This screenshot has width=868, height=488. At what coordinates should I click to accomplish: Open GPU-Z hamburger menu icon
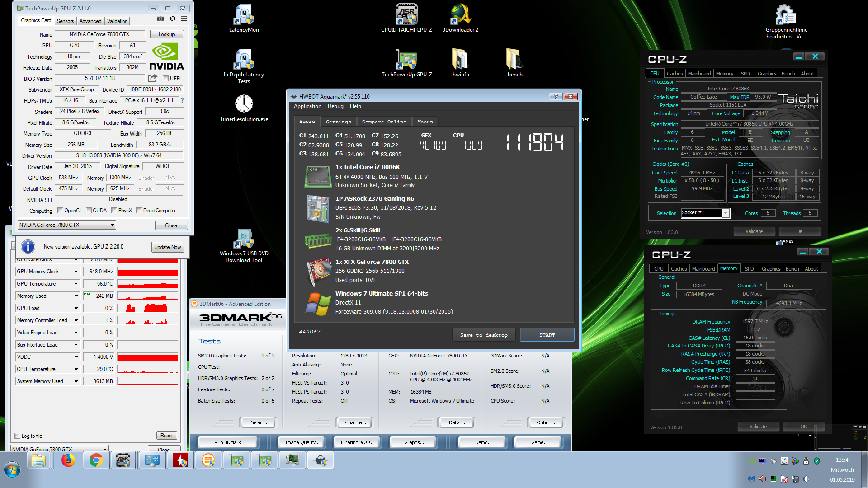click(x=184, y=19)
